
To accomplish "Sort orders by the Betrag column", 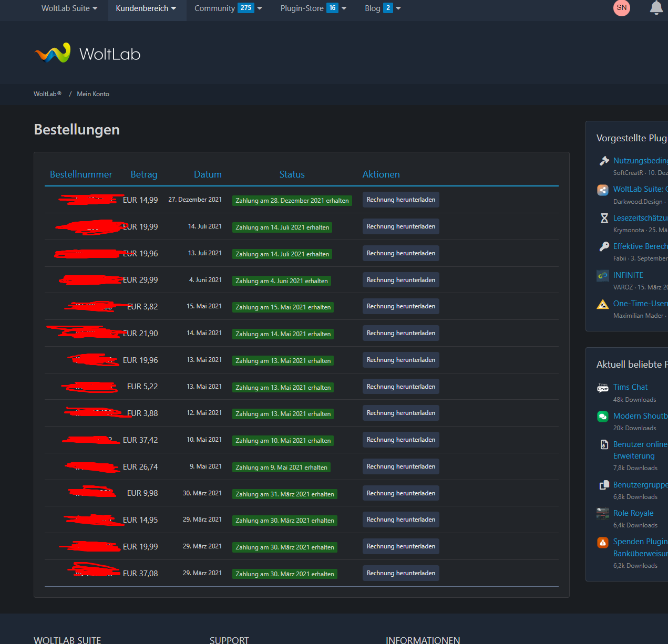I will 144,174.
